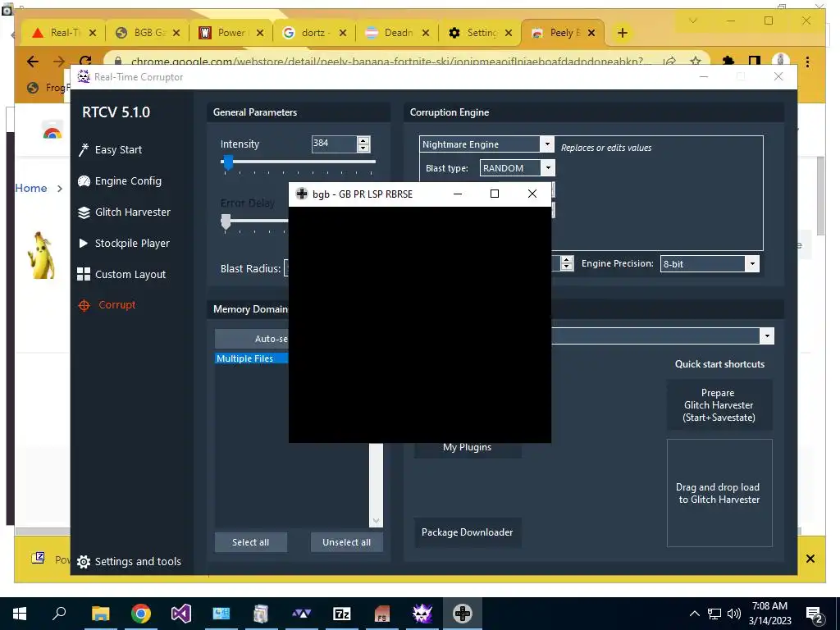This screenshot has width=840, height=630.
Task: Click the Home breadcrumb link in web store
Action: 31,188
